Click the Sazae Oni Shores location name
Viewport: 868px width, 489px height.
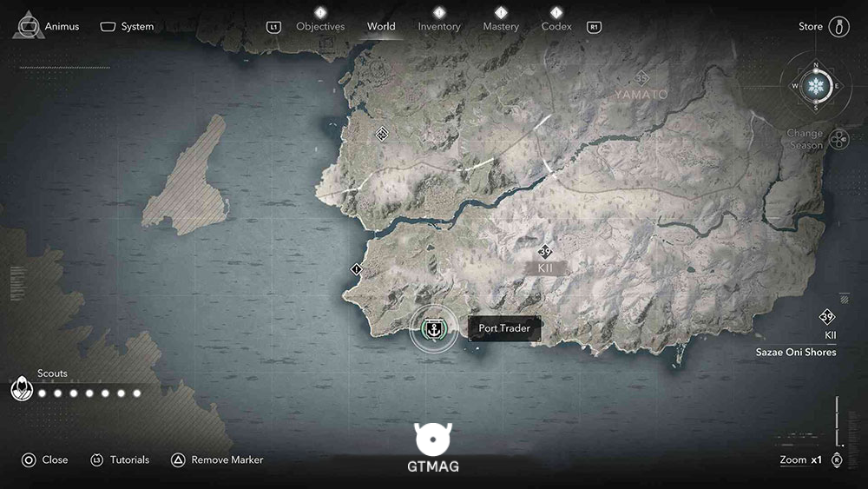(x=796, y=353)
